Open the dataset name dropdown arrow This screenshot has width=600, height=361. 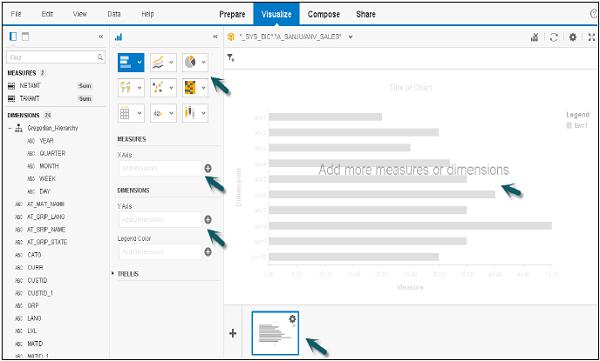pyautogui.click(x=350, y=37)
